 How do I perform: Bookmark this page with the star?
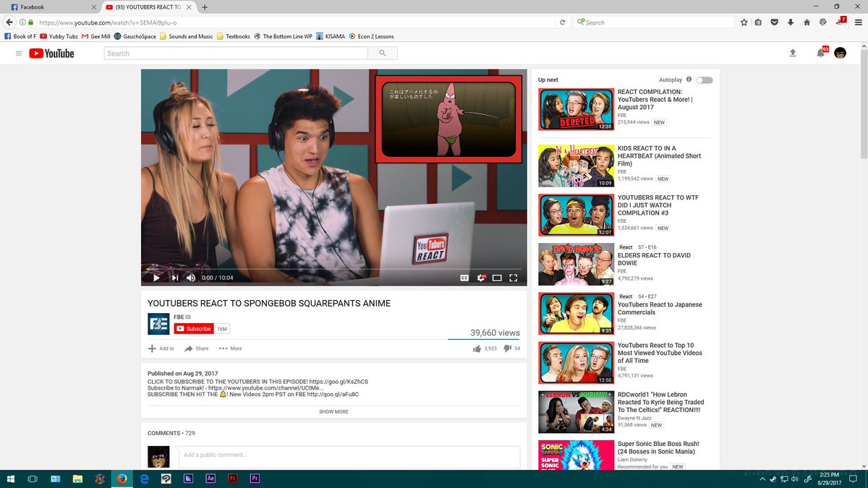click(744, 22)
